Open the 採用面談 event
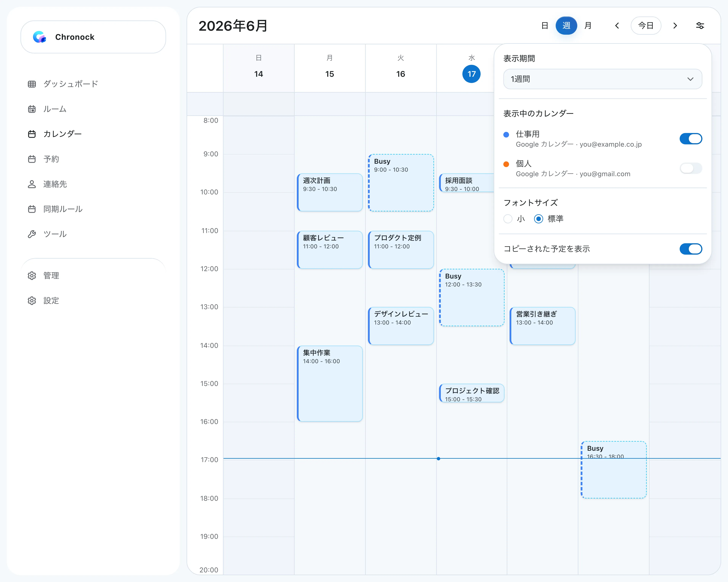 (467, 183)
